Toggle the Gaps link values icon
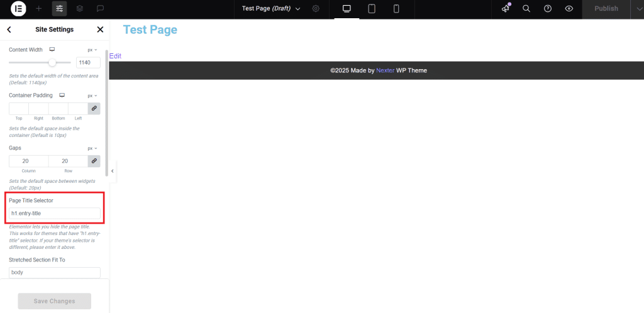This screenshot has height=313, width=644. [94, 161]
